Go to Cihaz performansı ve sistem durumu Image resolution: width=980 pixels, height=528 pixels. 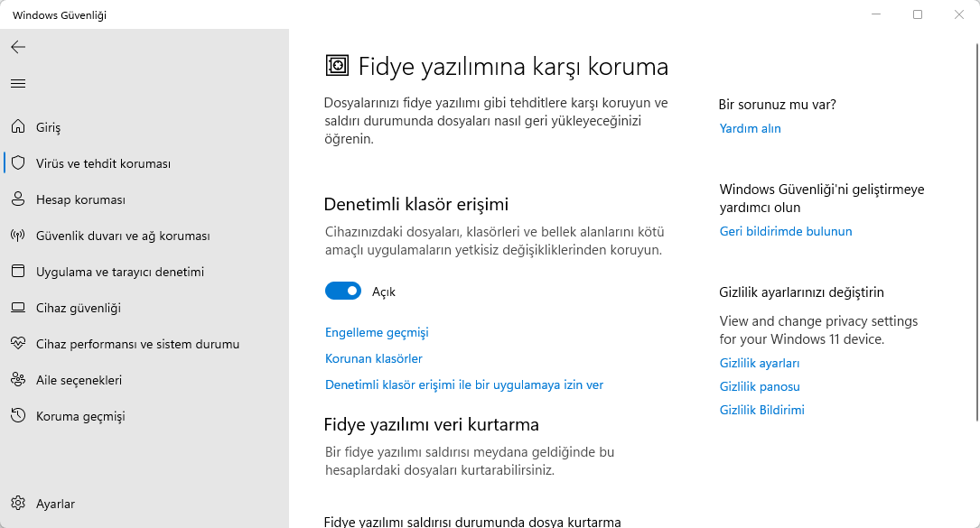tap(137, 344)
